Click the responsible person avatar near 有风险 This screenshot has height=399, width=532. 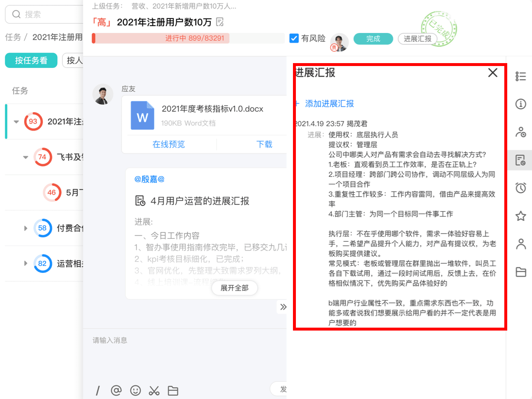339,42
